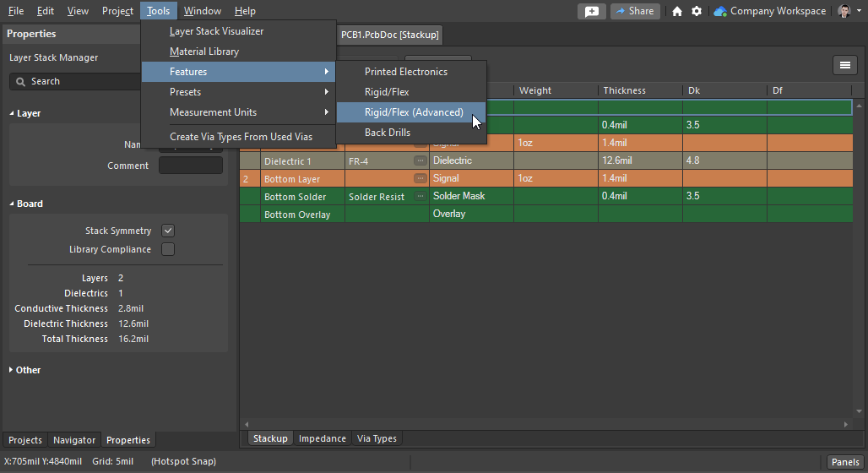Choose Back Drills in the Features submenu
Screen dimensions: 868x473
tap(388, 133)
